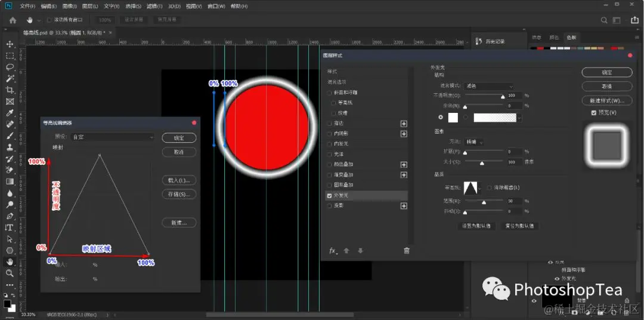Click the delete style trash icon
644x320 pixels.
point(407,251)
